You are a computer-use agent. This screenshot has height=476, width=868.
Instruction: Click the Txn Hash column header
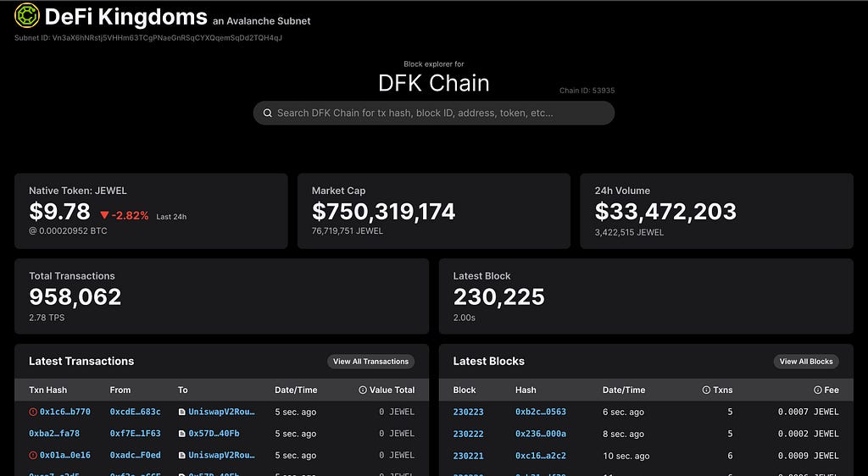click(x=47, y=390)
